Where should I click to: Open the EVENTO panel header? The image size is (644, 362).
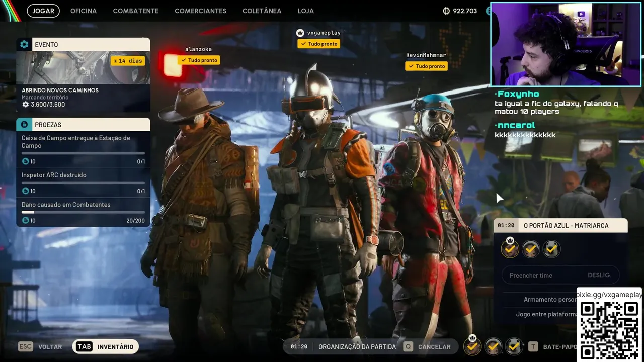pos(83,44)
